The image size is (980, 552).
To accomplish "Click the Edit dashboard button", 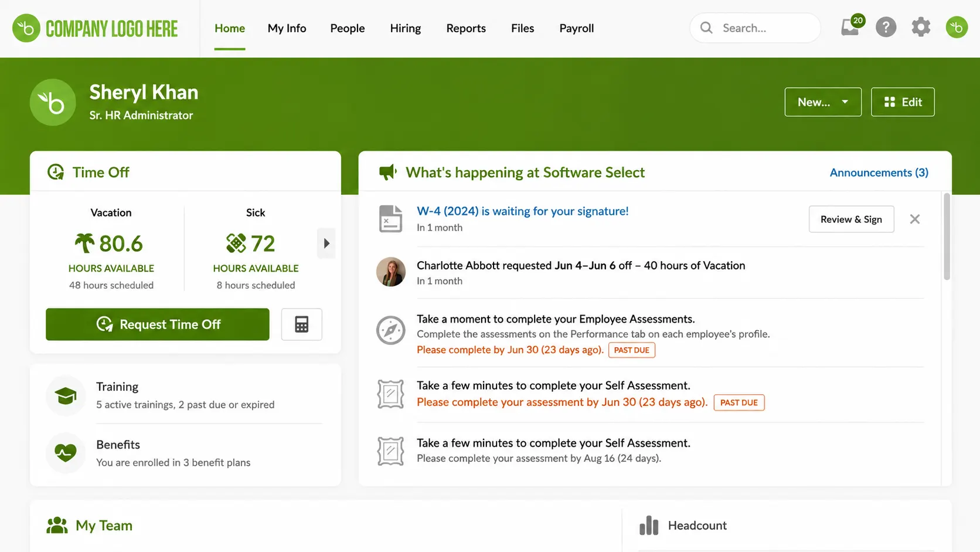I will point(903,102).
